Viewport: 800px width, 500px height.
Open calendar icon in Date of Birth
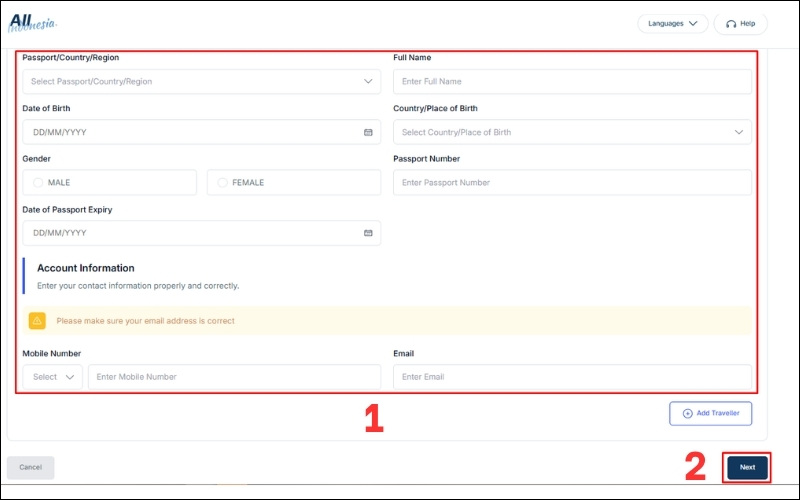click(x=368, y=132)
